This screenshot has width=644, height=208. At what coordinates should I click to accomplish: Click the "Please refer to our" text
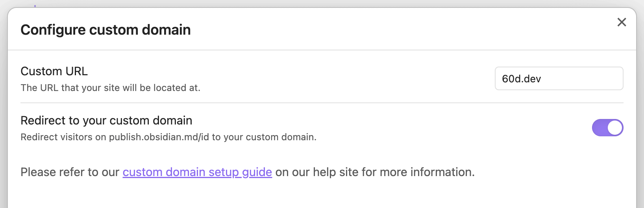pos(70,172)
